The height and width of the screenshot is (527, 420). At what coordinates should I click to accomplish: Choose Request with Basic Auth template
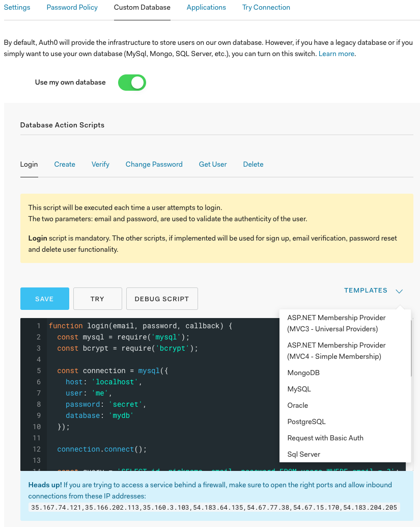pos(325,438)
